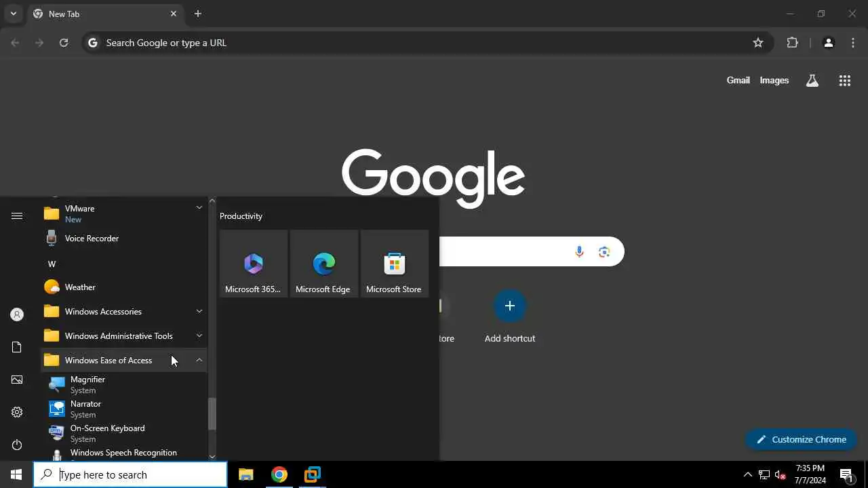The image size is (868, 488).
Task: Open the Google apps grid
Action: [x=844, y=81]
